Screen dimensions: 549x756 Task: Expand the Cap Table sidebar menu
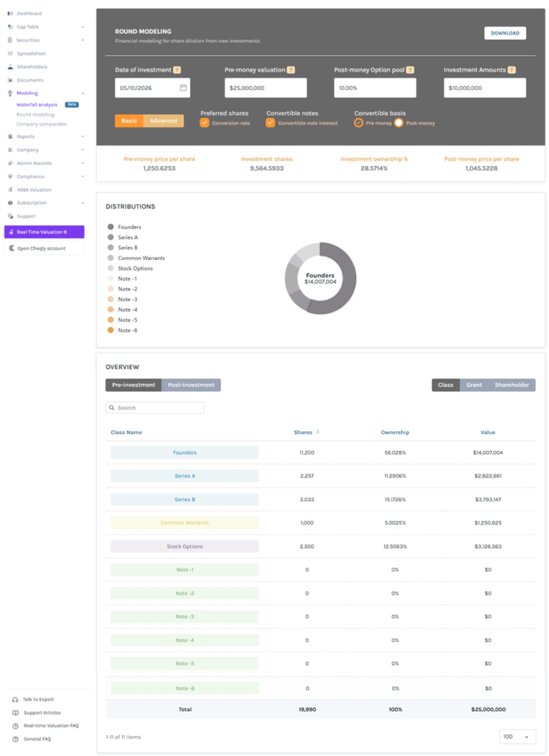(83, 27)
